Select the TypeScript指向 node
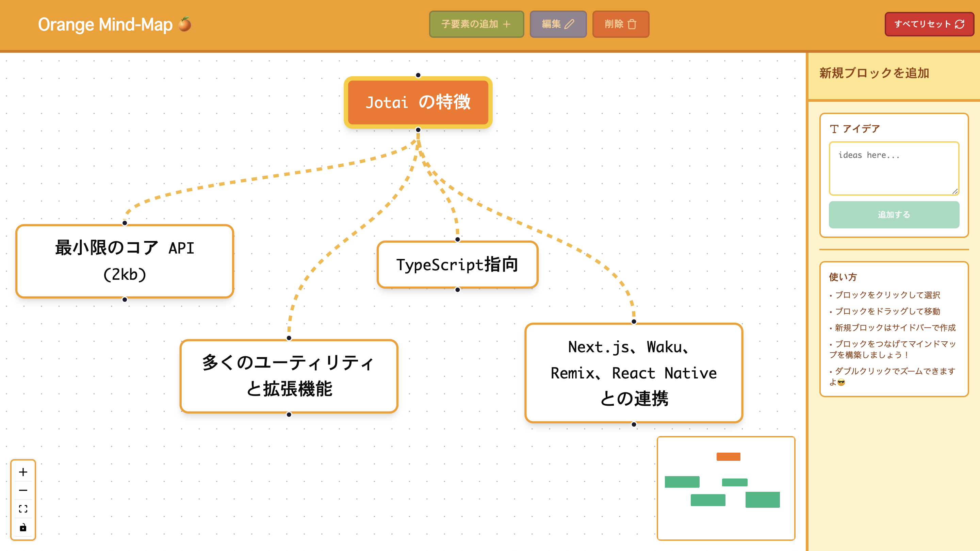The image size is (980, 551). coord(457,264)
